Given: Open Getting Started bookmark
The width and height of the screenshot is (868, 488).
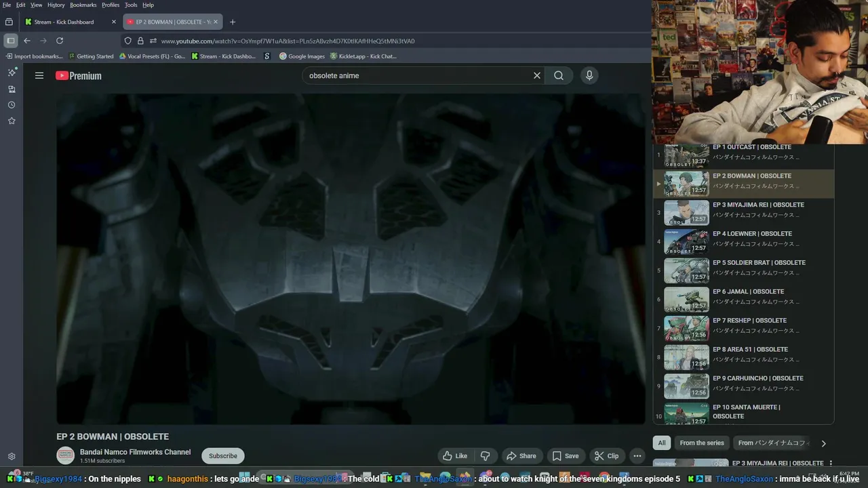Looking at the screenshot, I should coord(91,56).
